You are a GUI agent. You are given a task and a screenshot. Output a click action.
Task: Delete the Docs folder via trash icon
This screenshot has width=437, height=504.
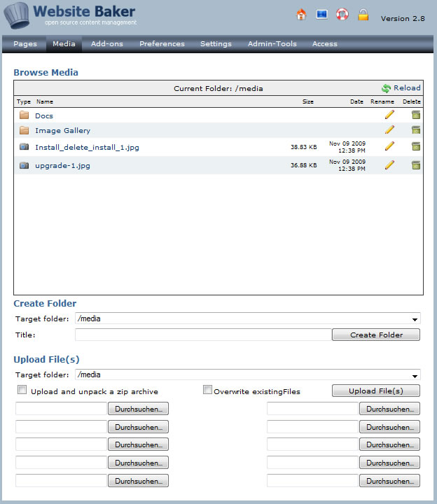click(x=416, y=115)
